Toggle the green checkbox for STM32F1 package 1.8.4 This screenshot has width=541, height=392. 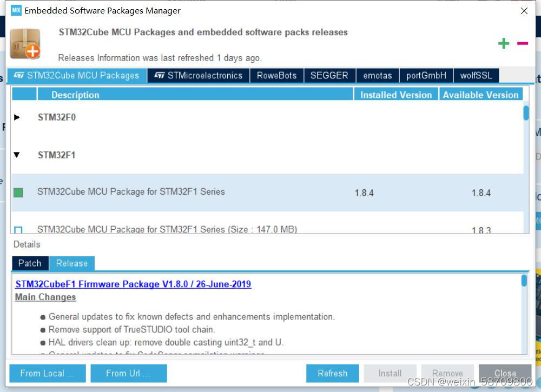(18, 192)
